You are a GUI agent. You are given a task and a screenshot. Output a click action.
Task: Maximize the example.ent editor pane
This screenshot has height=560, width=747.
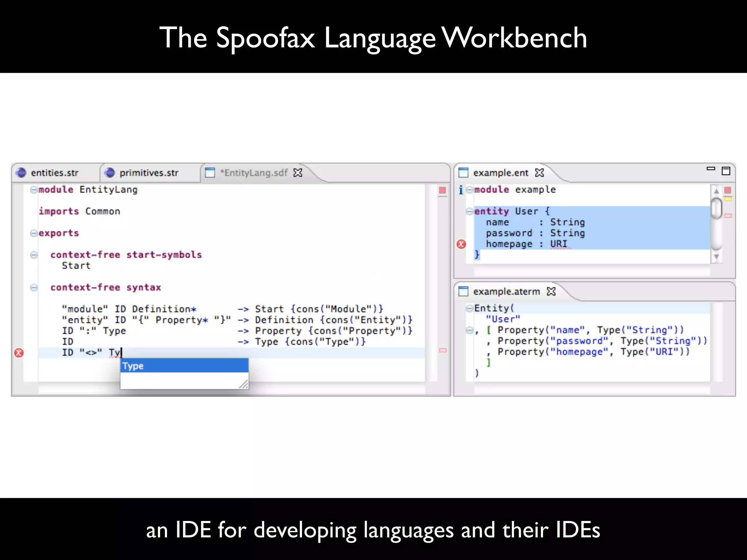726,171
